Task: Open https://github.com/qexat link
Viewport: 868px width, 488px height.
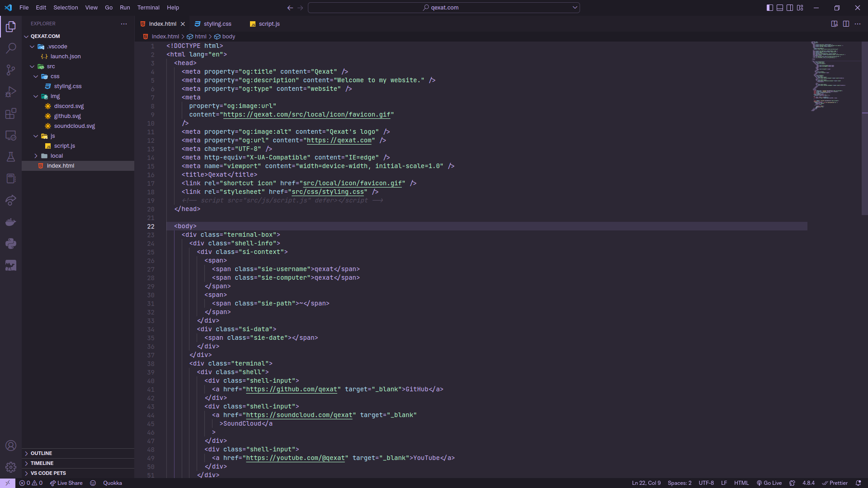Action: click(x=292, y=389)
